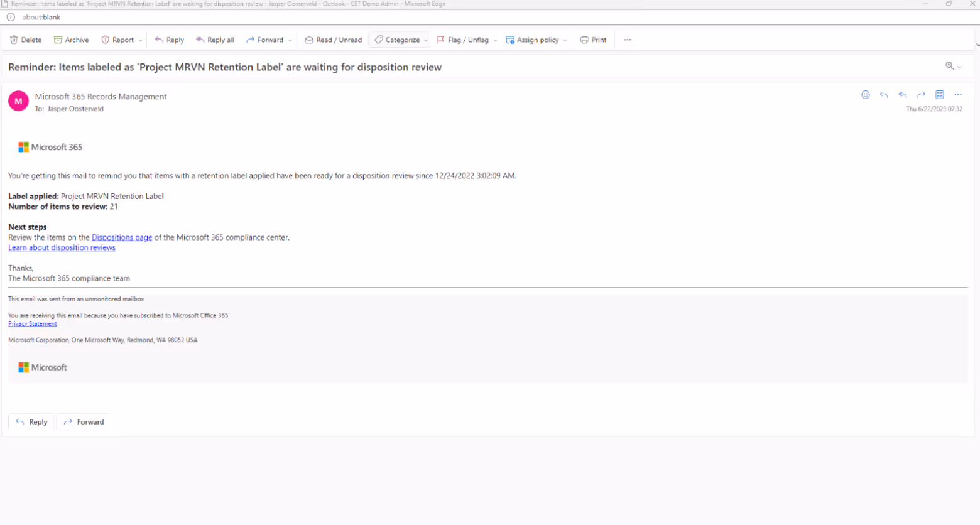Image resolution: width=980 pixels, height=525 pixels.
Task: Click the grid apps icon in message header
Action: pyautogui.click(x=940, y=95)
